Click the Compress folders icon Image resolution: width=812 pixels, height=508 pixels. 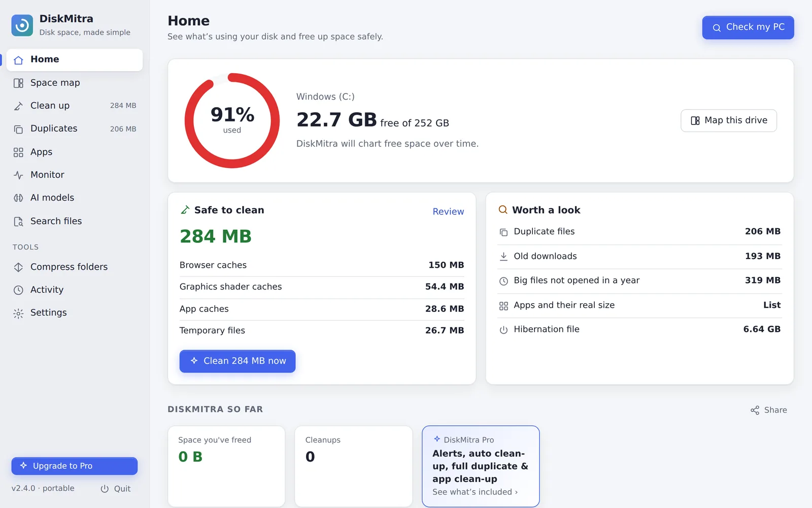click(x=19, y=267)
